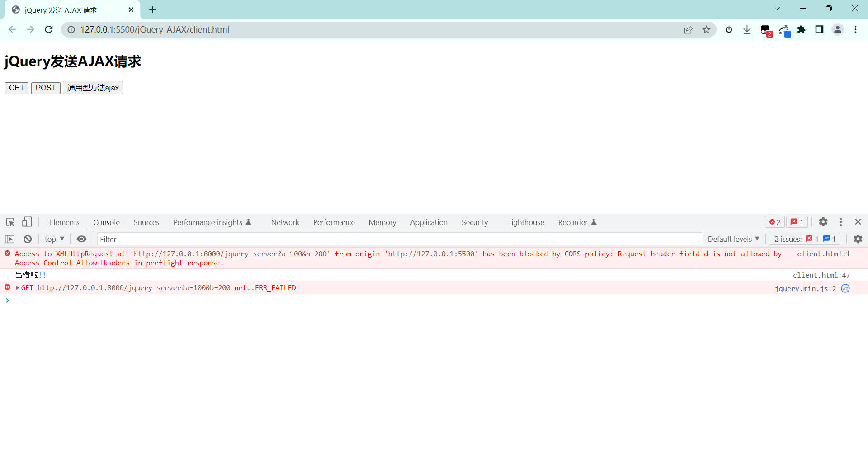Open a new browser tab with the plus icon
Screen dimensions: 868x461
[153, 10]
